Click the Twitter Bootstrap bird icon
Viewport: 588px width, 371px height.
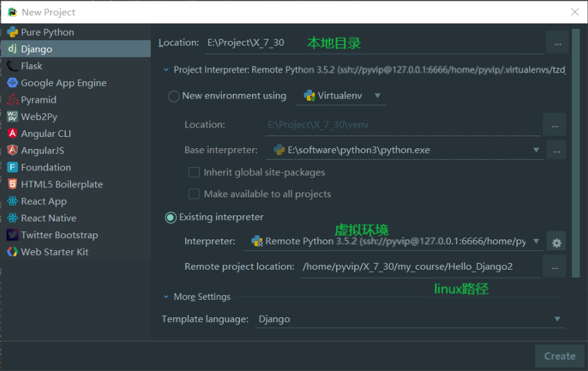(x=12, y=235)
